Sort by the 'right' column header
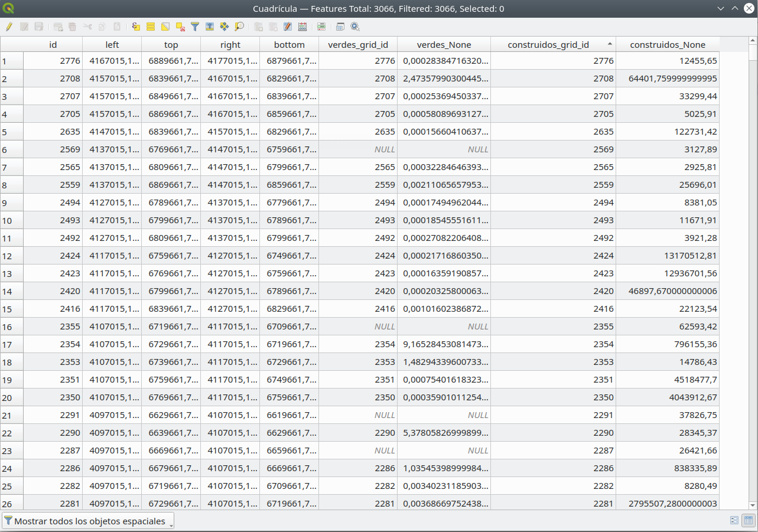Viewport: 758px width, 532px height. (230, 45)
